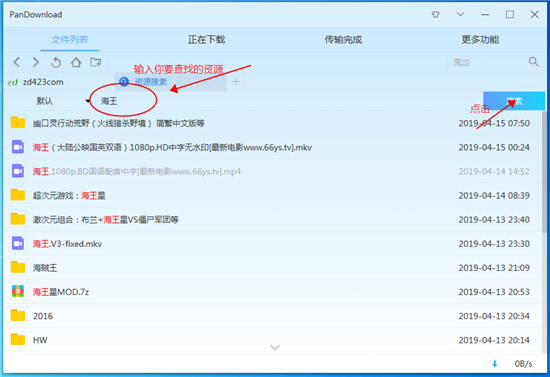
Task: Click the blue 搜索 button
Action: click(514, 101)
